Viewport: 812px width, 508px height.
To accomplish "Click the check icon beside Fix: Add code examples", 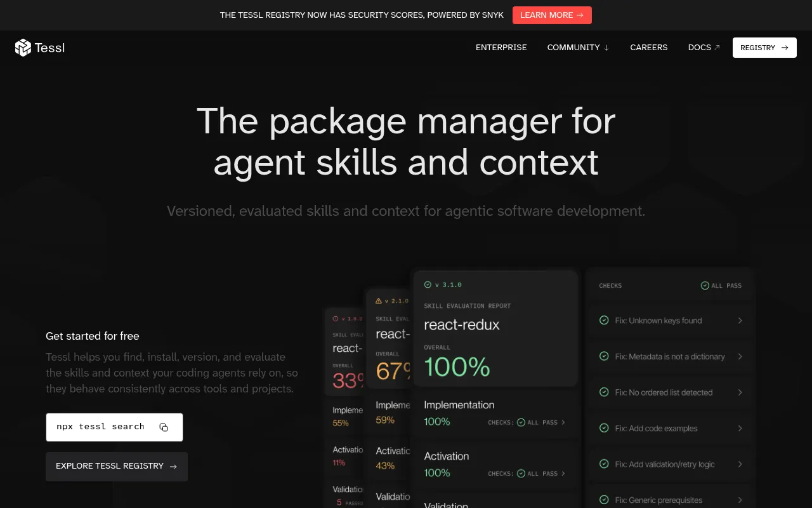I will coord(604,429).
